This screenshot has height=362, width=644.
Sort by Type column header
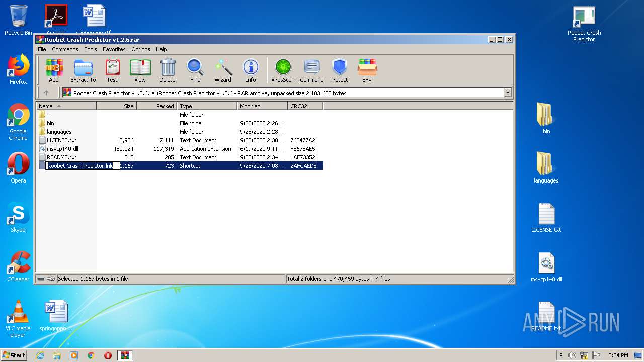(x=207, y=106)
